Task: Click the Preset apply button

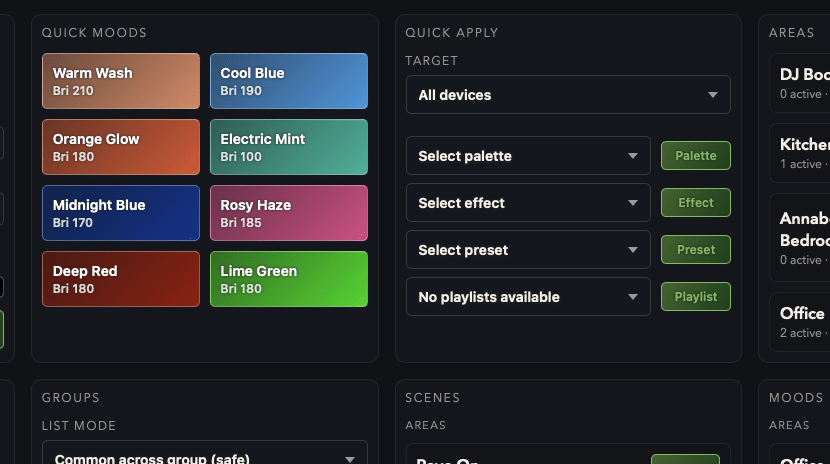Action: (696, 250)
